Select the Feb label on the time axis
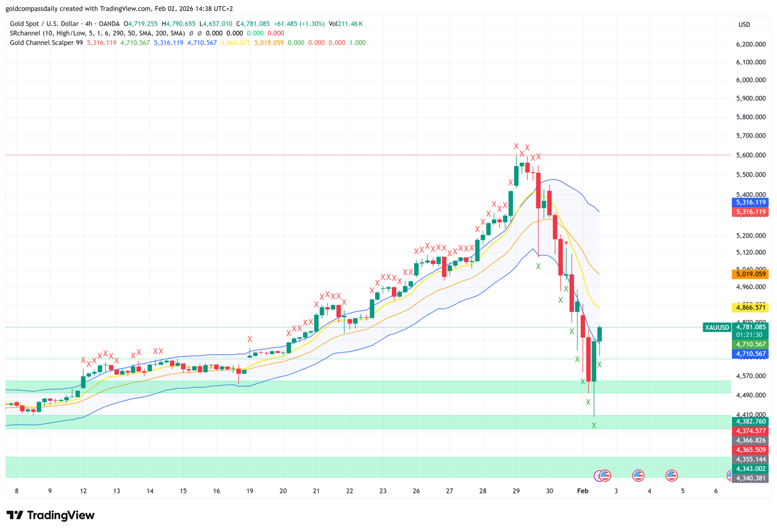The width and height of the screenshot is (777, 532). pyautogui.click(x=582, y=491)
